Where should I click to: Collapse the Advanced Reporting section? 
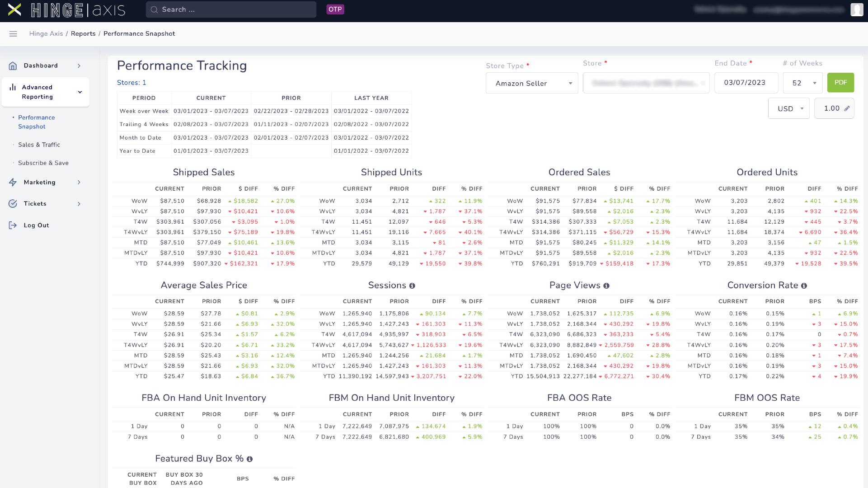point(80,92)
